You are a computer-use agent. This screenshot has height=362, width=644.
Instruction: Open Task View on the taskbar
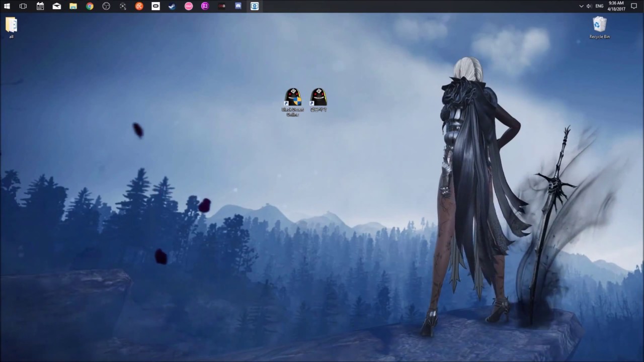click(23, 6)
